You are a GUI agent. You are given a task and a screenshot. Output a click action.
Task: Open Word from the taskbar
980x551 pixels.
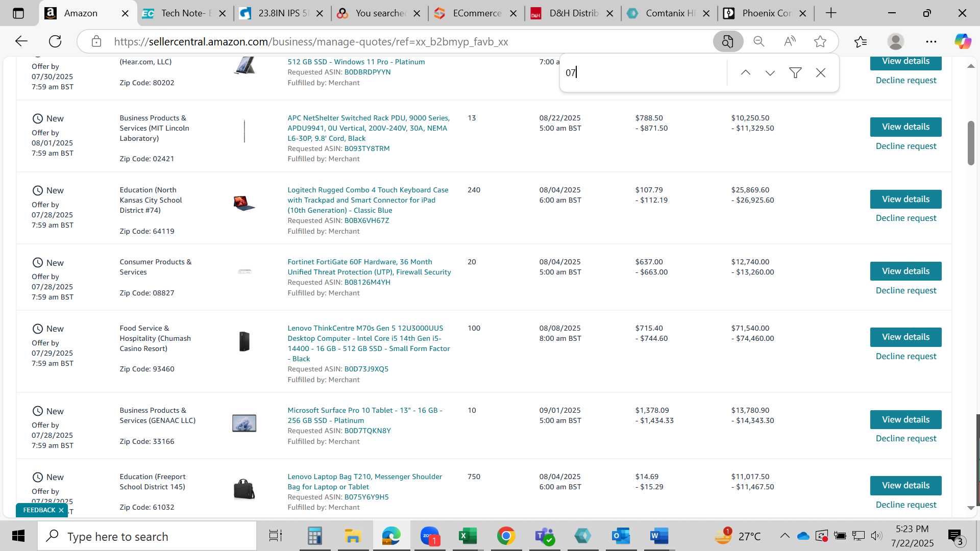659,536
